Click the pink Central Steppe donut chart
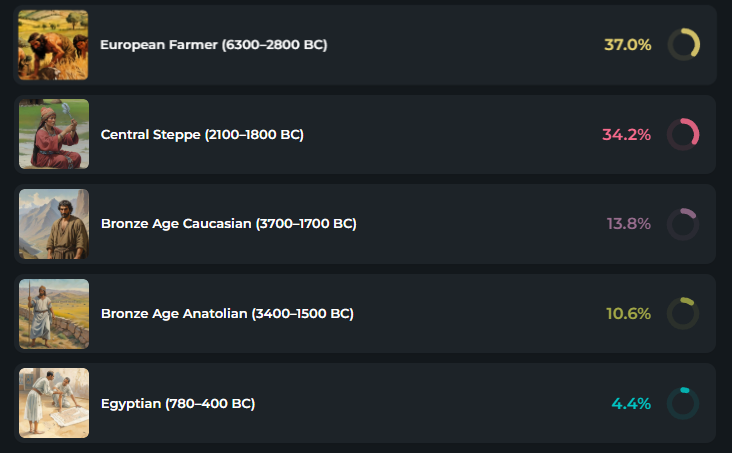 [683, 134]
